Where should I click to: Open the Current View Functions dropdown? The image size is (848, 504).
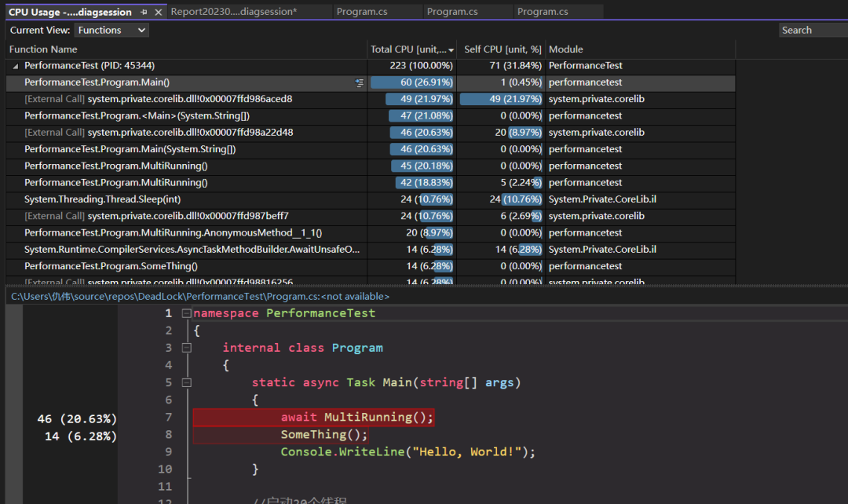112,31
